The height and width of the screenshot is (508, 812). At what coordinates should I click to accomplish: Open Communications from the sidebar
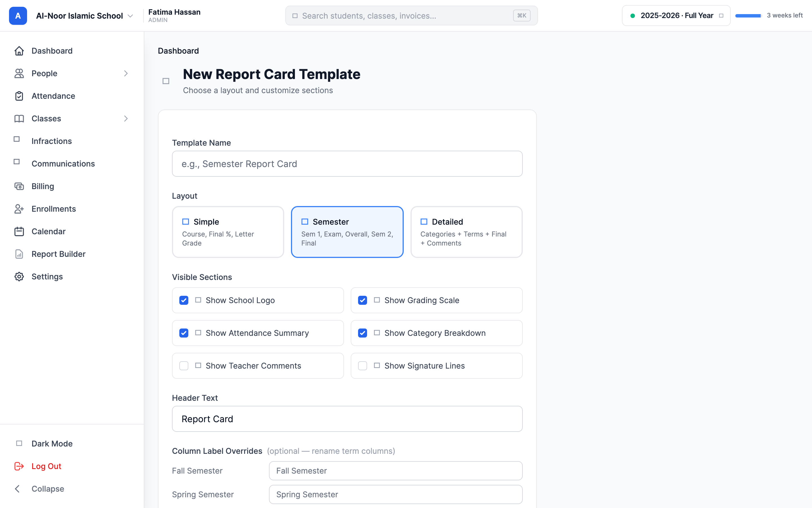point(63,164)
